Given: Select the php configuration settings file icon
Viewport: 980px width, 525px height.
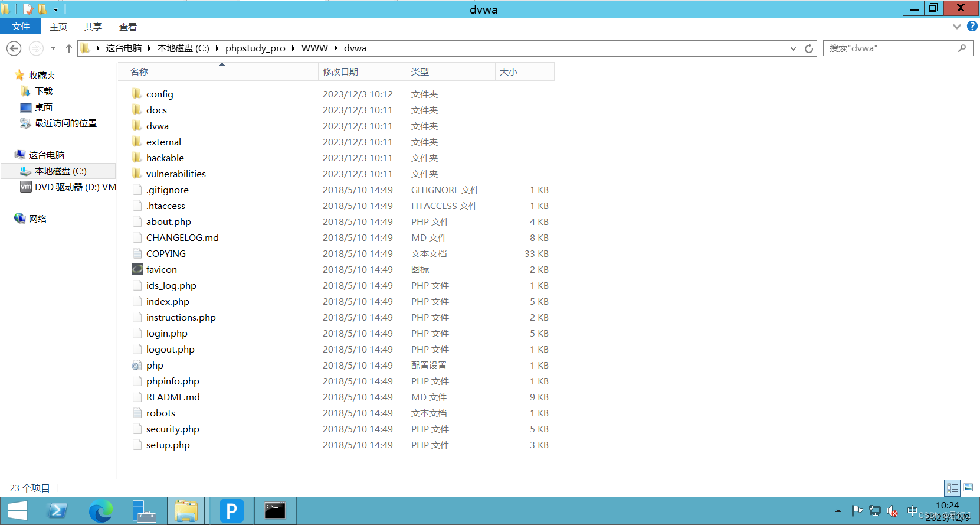Looking at the screenshot, I should click(x=137, y=366).
